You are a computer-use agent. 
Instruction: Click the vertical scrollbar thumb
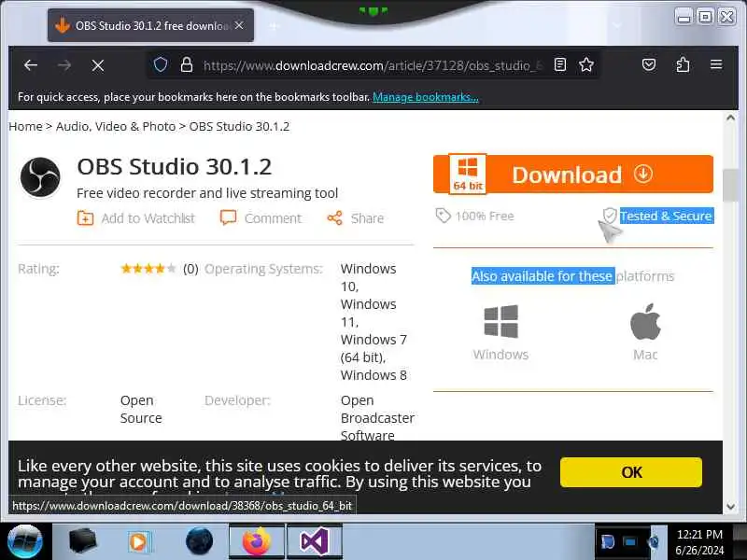(729, 185)
